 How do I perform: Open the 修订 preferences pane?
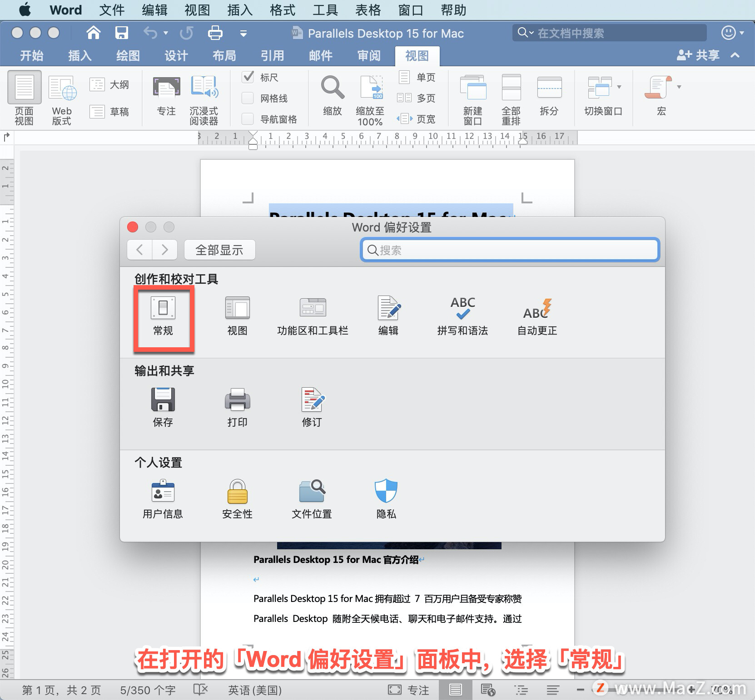[x=312, y=408]
